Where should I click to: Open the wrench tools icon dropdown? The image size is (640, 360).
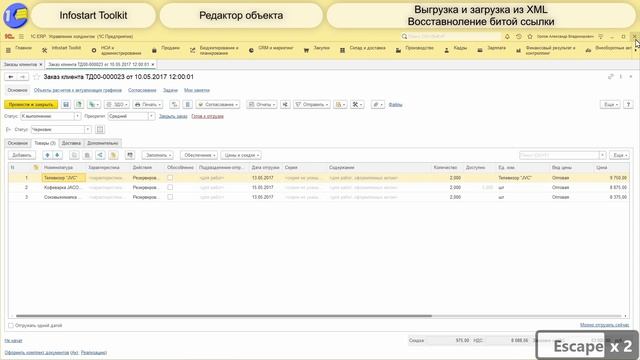(357, 104)
